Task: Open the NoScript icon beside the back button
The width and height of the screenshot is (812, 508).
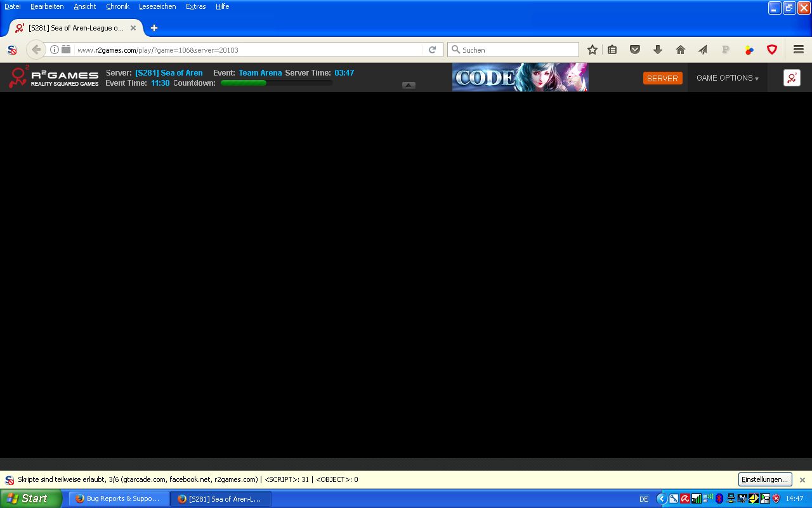Action: coord(11,50)
